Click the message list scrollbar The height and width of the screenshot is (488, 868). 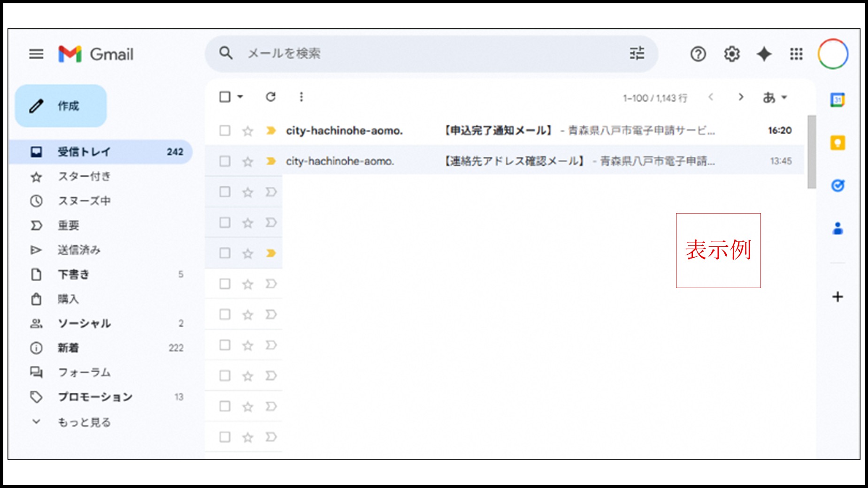tap(812, 150)
